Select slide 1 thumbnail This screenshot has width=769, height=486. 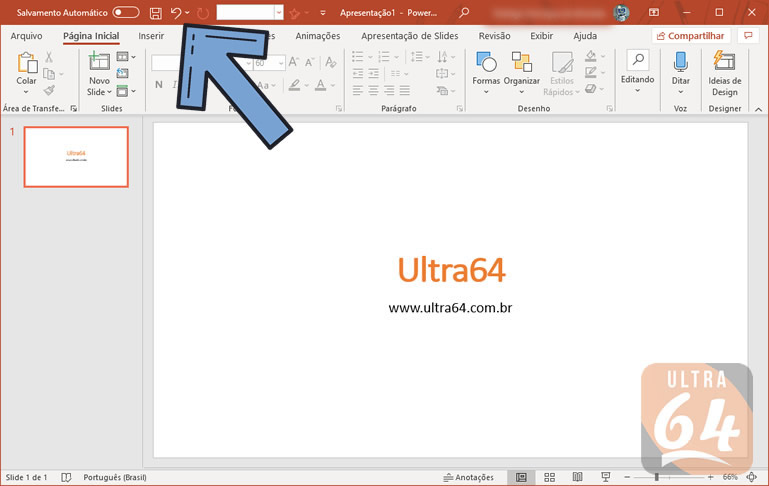click(76, 157)
